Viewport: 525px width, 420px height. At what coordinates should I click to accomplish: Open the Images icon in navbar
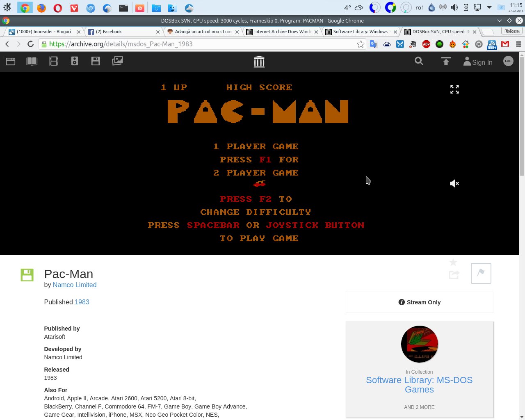pyautogui.click(x=117, y=61)
